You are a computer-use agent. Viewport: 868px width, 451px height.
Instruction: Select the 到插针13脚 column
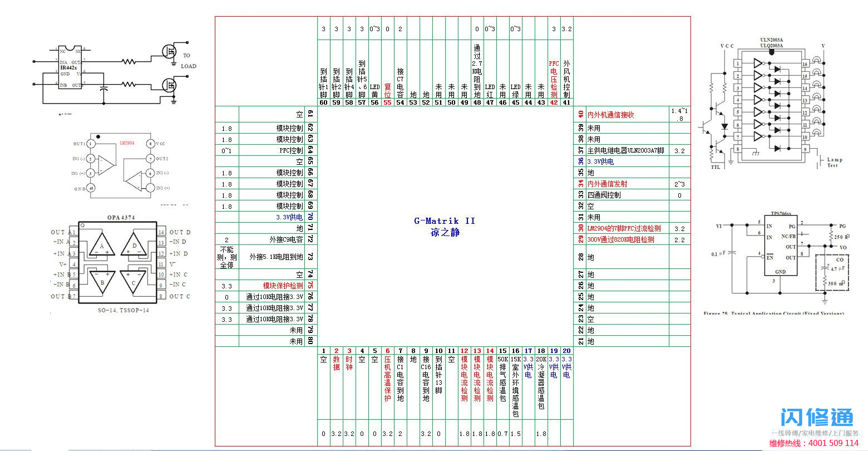point(438,375)
